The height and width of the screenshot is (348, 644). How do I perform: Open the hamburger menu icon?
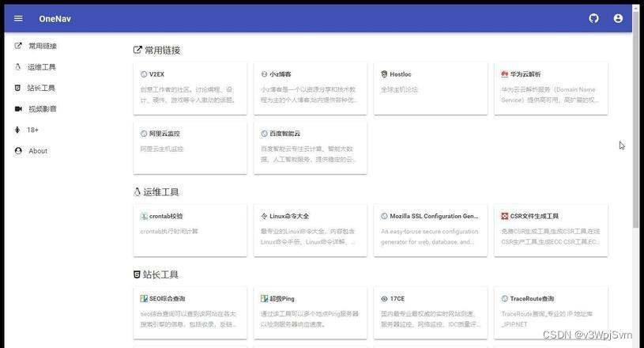18,18
